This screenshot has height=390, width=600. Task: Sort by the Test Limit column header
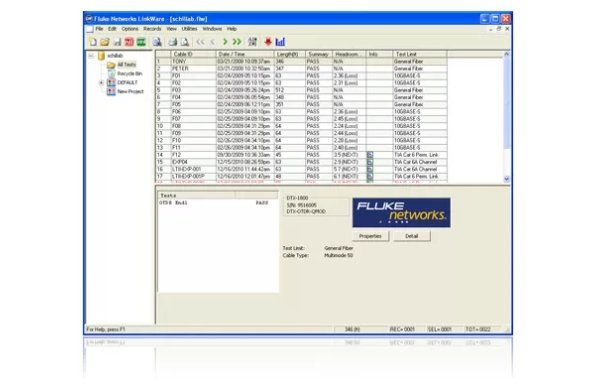(x=419, y=54)
